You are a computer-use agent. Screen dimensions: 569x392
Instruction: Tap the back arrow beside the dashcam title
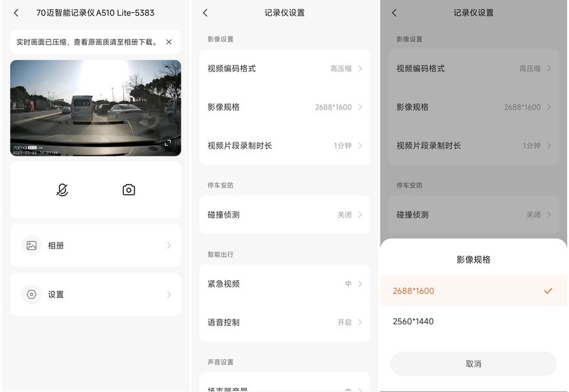click(x=16, y=13)
